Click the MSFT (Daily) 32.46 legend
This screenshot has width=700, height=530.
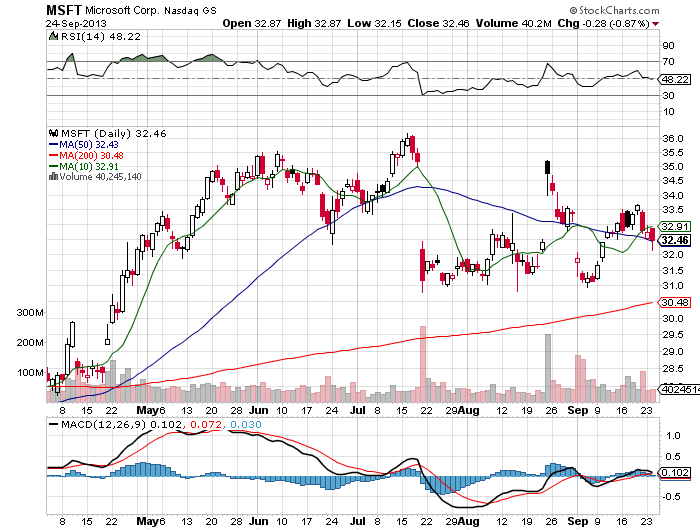(113, 134)
